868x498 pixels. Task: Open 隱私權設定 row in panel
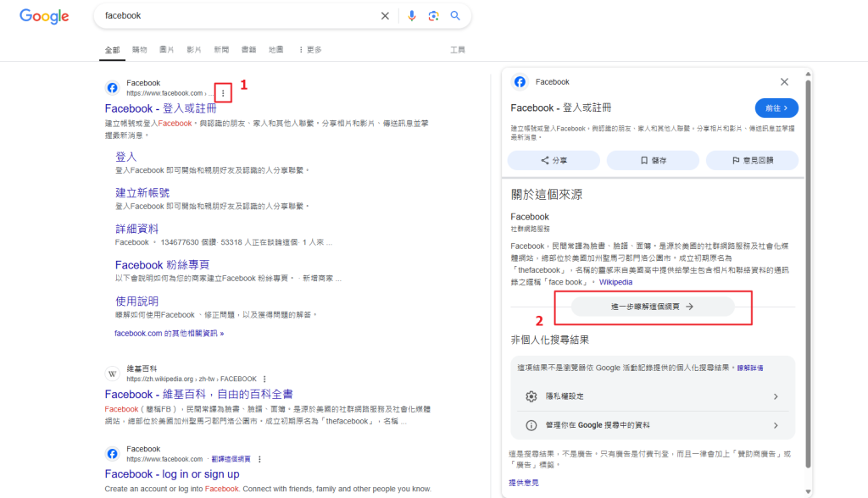[652, 396]
